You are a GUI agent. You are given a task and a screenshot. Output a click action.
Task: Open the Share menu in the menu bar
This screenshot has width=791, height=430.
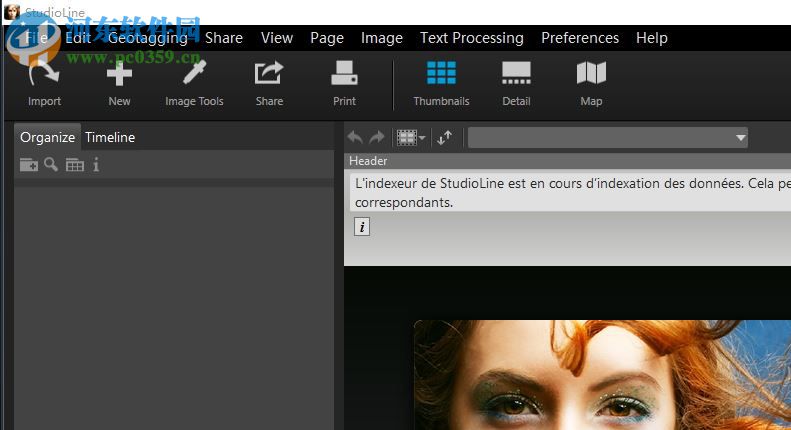click(224, 38)
